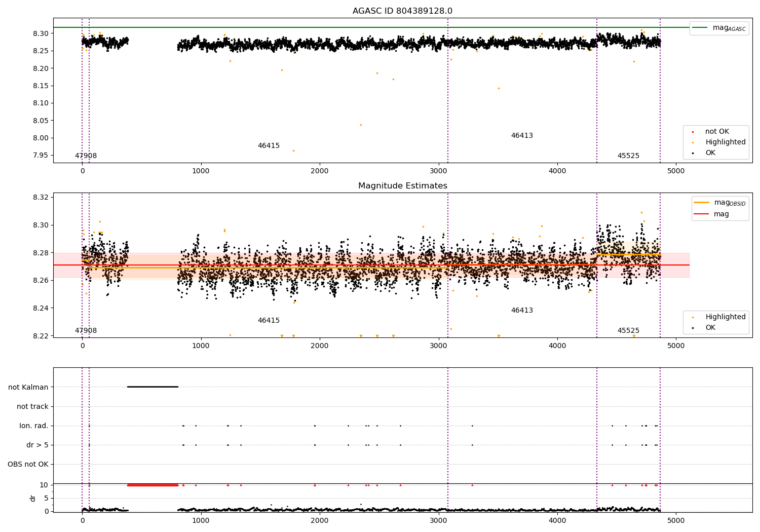This screenshot has height=532, width=760.
Task: Click the black 'not Kalman' segment in bottom plot
Action: click(x=153, y=387)
